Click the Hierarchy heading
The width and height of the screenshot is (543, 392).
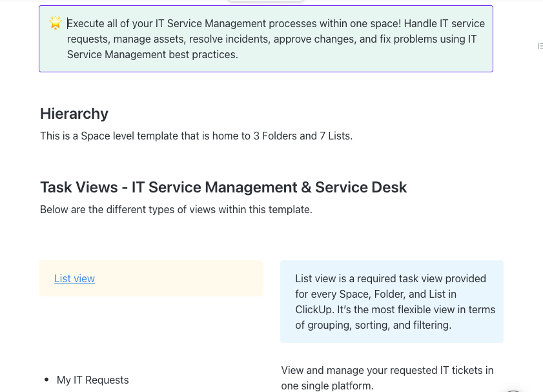coord(74,114)
